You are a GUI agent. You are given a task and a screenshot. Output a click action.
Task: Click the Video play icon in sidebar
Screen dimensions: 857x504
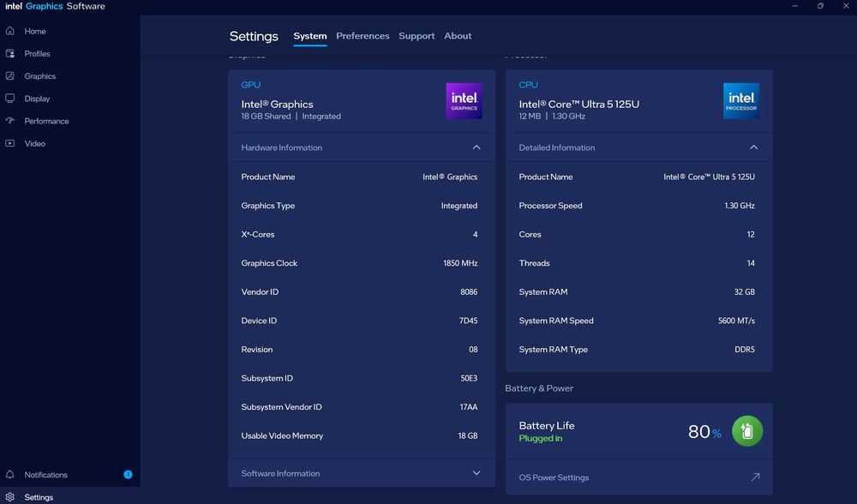tap(9, 142)
